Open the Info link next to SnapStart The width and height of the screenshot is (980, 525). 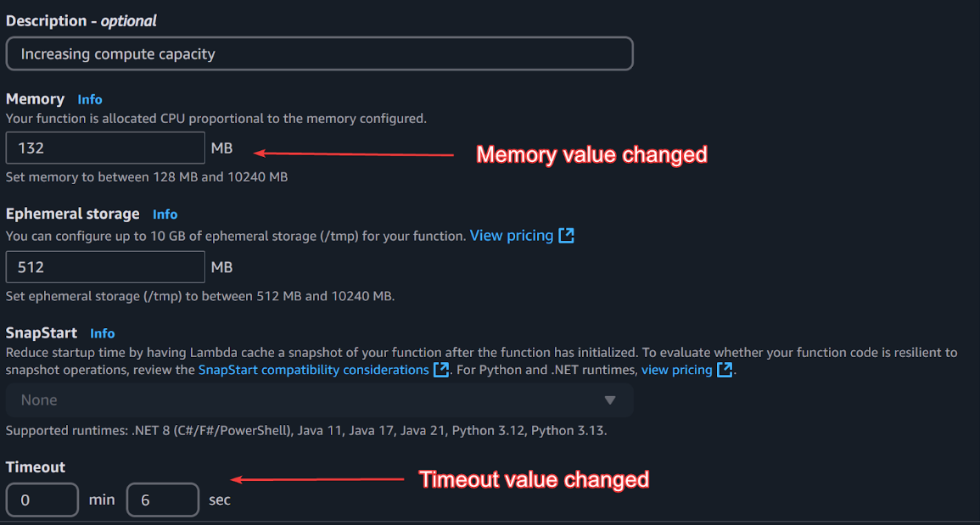(102, 333)
